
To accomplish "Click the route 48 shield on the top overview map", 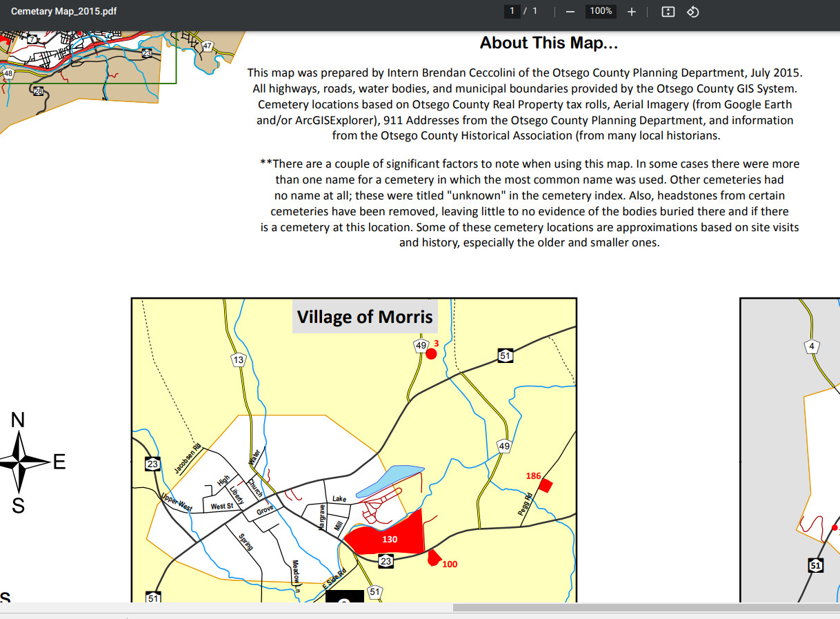I will [x=8, y=73].
